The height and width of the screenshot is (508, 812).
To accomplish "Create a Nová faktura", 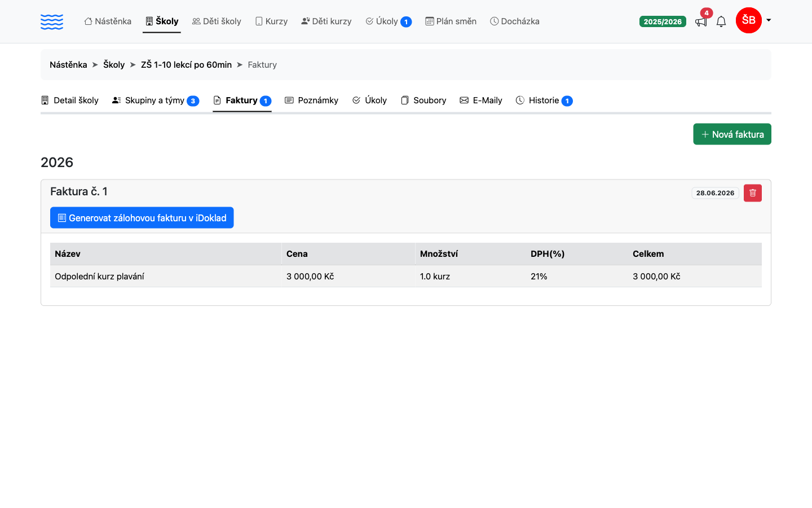I will (732, 134).
